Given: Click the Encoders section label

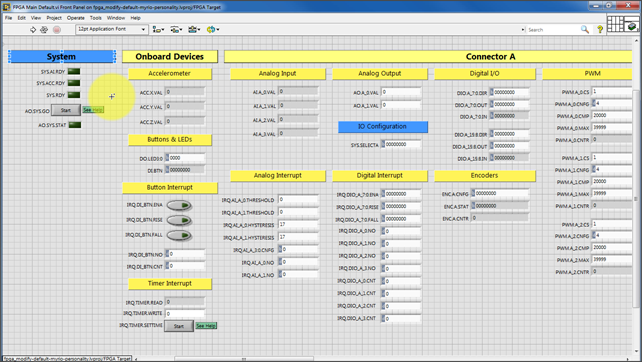Looking at the screenshot, I should (x=485, y=176).
